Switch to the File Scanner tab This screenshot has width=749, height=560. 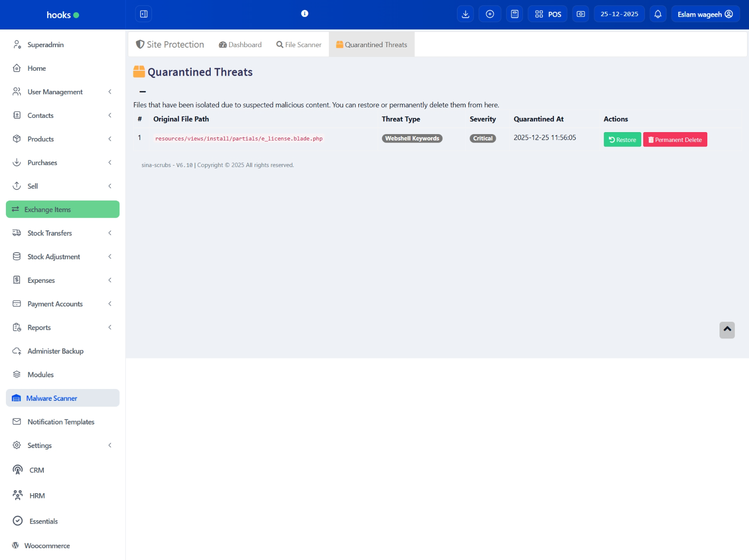click(299, 45)
